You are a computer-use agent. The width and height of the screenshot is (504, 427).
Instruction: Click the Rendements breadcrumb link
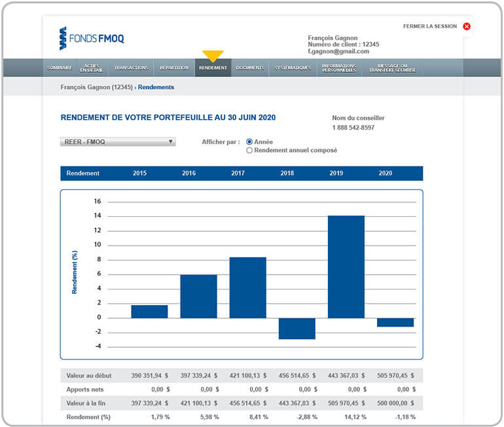[x=156, y=87]
